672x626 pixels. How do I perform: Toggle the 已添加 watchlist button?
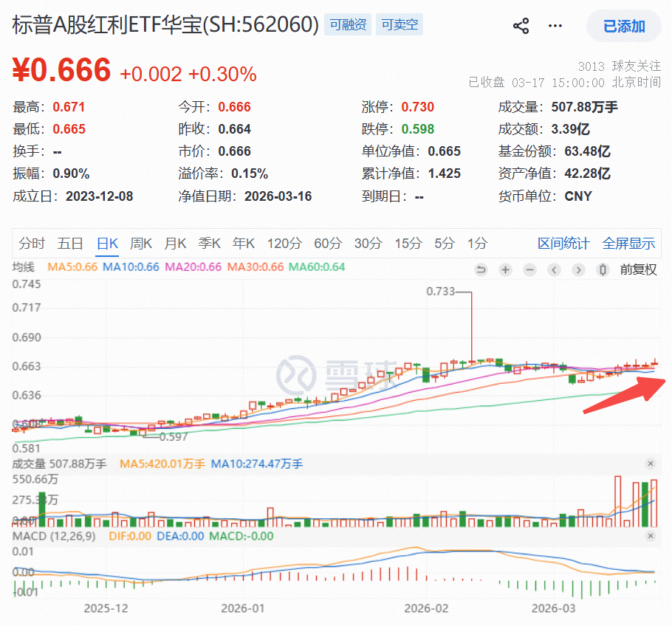click(x=624, y=27)
